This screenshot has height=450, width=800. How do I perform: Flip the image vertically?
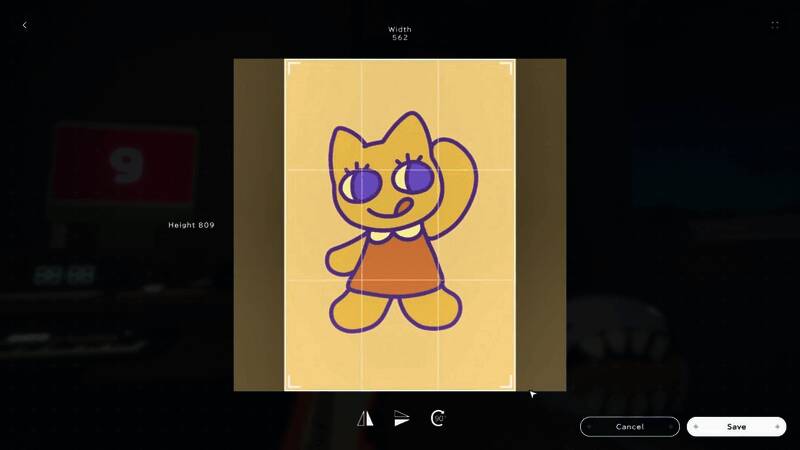coord(401,418)
